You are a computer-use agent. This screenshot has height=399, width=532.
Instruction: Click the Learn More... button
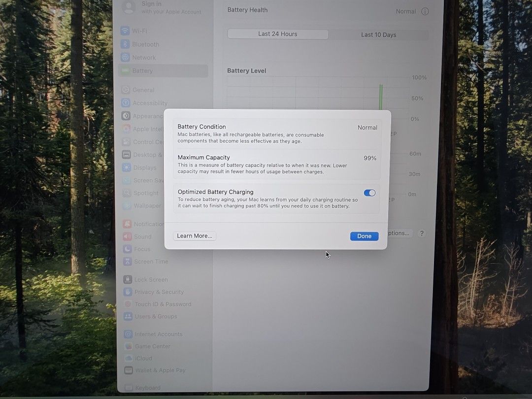(195, 236)
